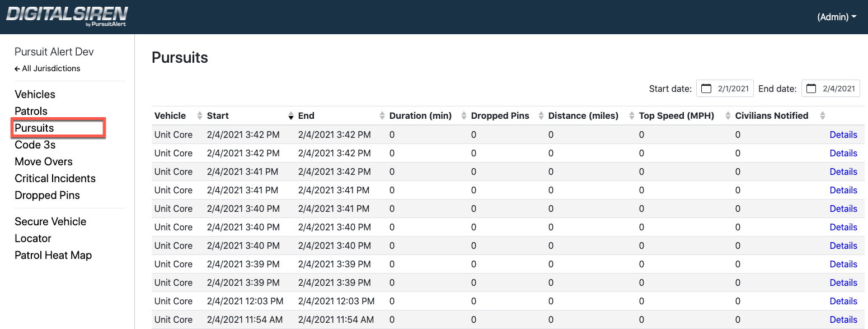The height and width of the screenshot is (329, 868).
Task: Click the DigitalSiren logo
Action: tap(67, 16)
